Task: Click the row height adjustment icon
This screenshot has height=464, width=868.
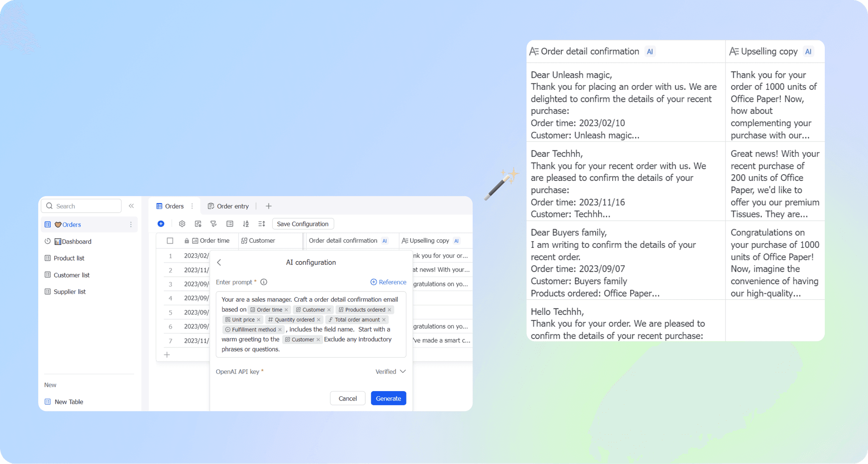Action: tap(262, 224)
